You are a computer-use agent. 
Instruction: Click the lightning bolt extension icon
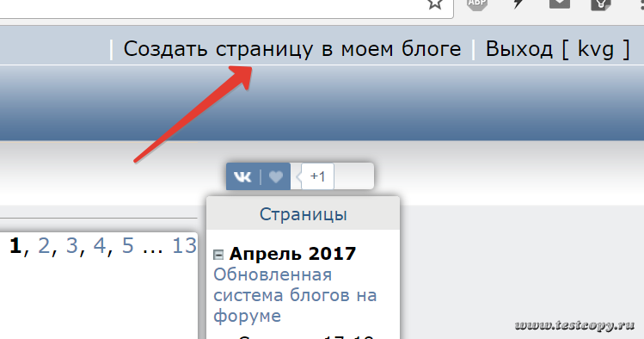click(518, 3)
